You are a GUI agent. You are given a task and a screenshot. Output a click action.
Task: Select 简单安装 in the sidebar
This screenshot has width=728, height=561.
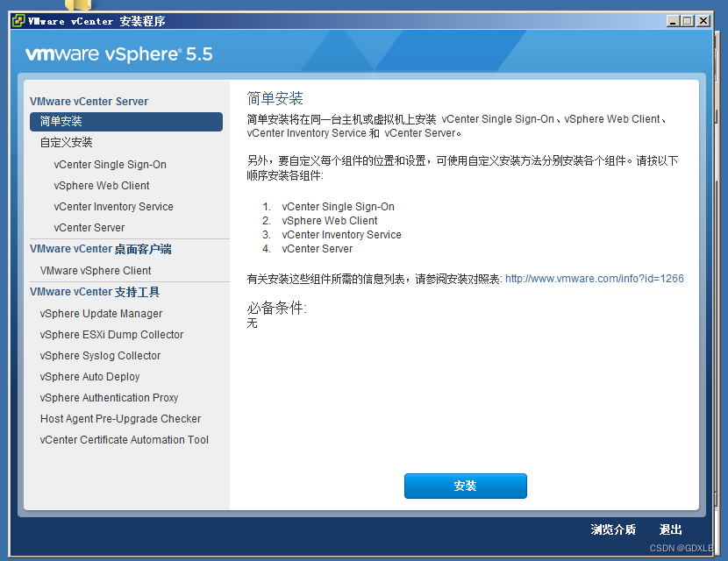[x=125, y=122]
